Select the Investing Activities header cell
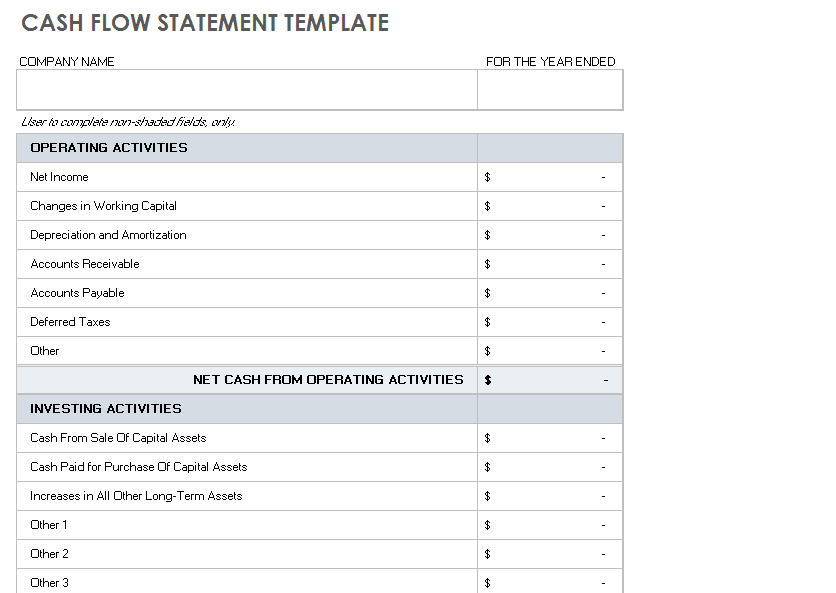Screen dimensions: 836x593 247,409
